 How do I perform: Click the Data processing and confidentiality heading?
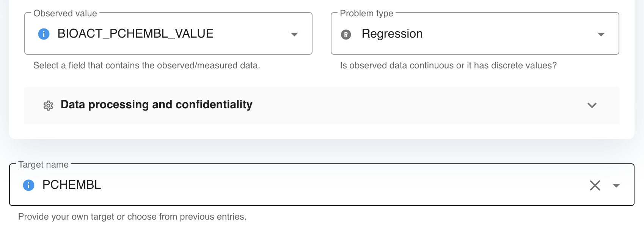[156, 104]
